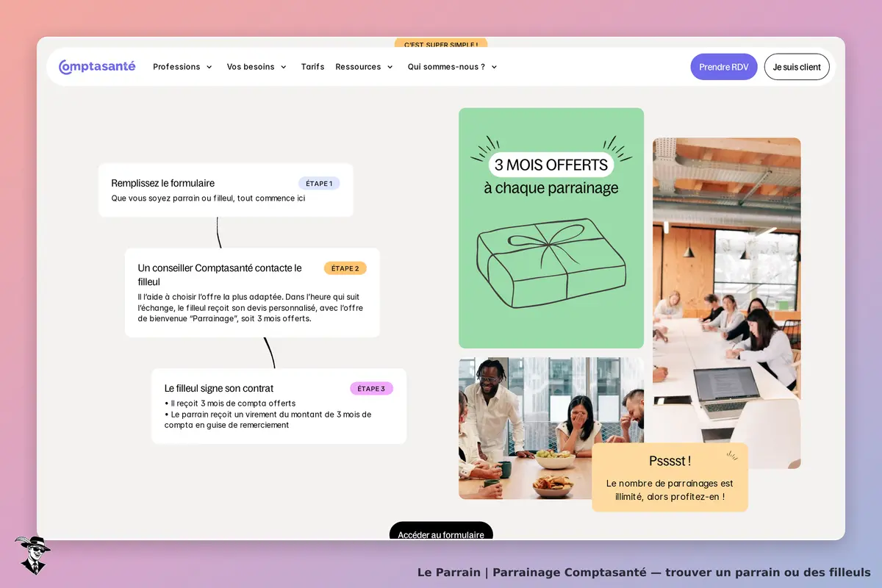Click the Il l'aide à choisir l'offre paragraph
Screen dimensions: 882x588
click(251, 308)
